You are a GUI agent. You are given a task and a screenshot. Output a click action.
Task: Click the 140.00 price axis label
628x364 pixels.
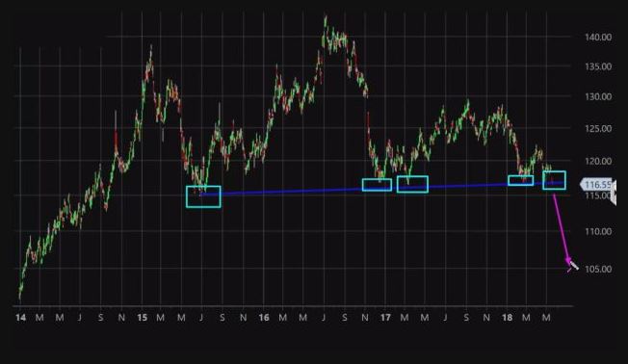pyautogui.click(x=598, y=38)
